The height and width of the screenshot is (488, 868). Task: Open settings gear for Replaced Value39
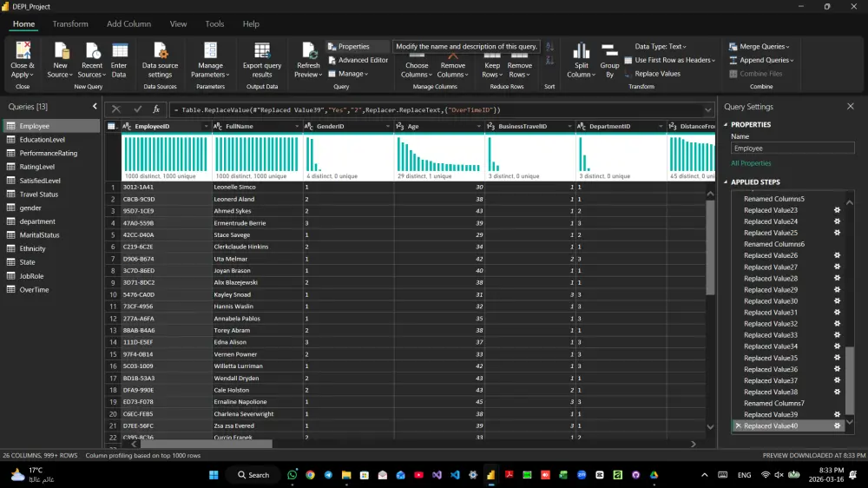click(x=837, y=414)
